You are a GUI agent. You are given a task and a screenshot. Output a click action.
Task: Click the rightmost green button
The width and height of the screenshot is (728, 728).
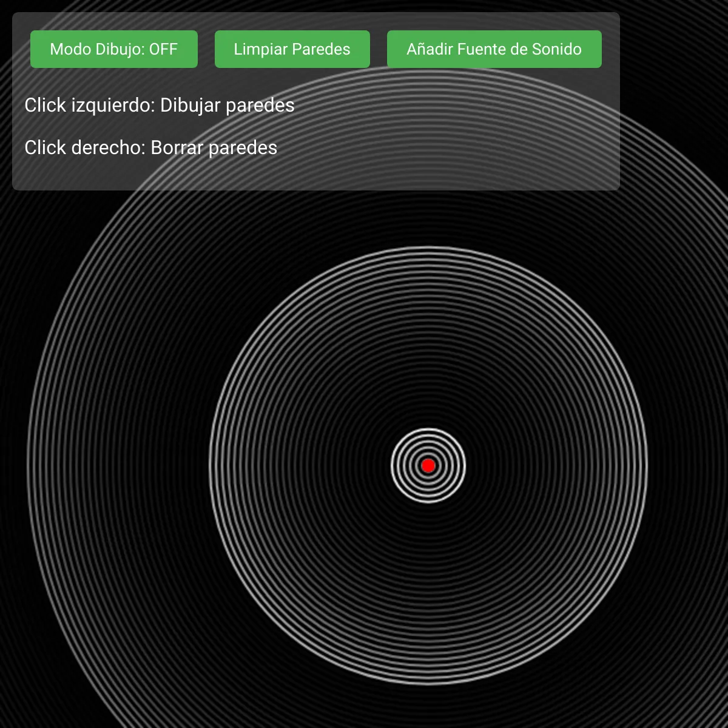(494, 49)
